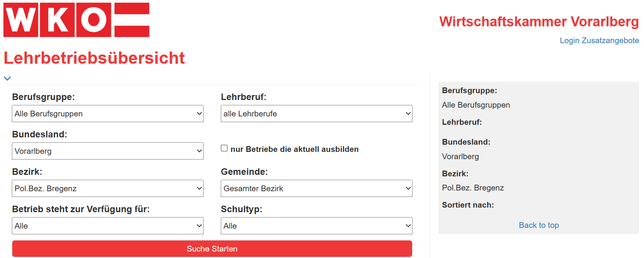Click the Suche Starten button
The width and height of the screenshot is (644, 258).
[x=212, y=249]
